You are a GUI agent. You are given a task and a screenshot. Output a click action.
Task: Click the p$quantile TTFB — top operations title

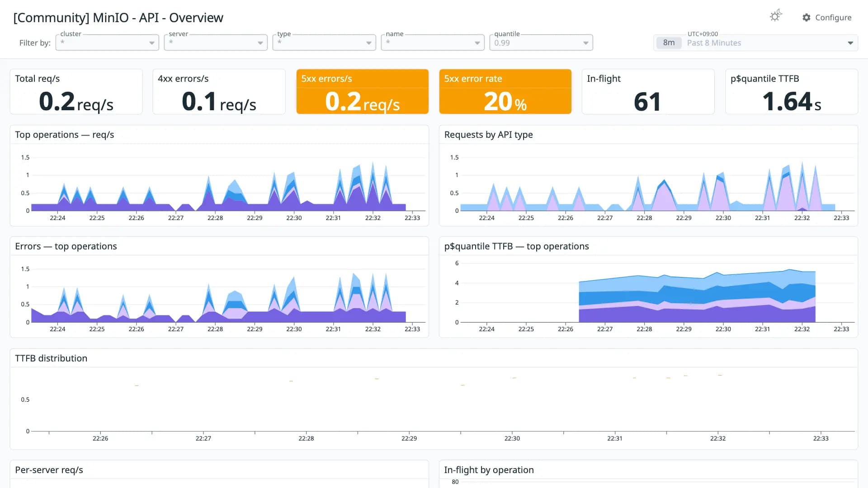pyautogui.click(x=516, y=246)
